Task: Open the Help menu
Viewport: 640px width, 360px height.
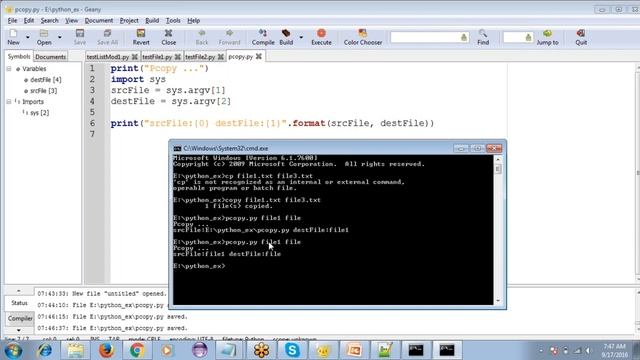Action: pyautogui.click(x=193, y=20)
